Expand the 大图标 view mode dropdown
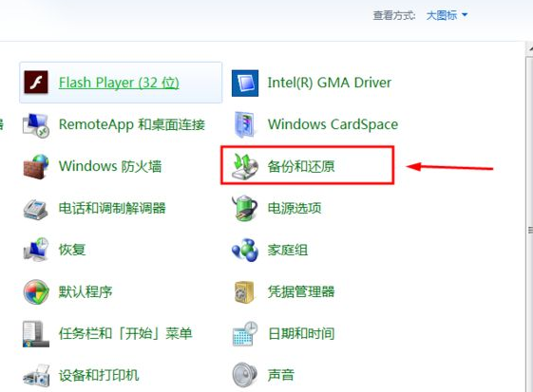Image resolution: width=533 pixels, height=392 pixels. [x=447, y=15]
